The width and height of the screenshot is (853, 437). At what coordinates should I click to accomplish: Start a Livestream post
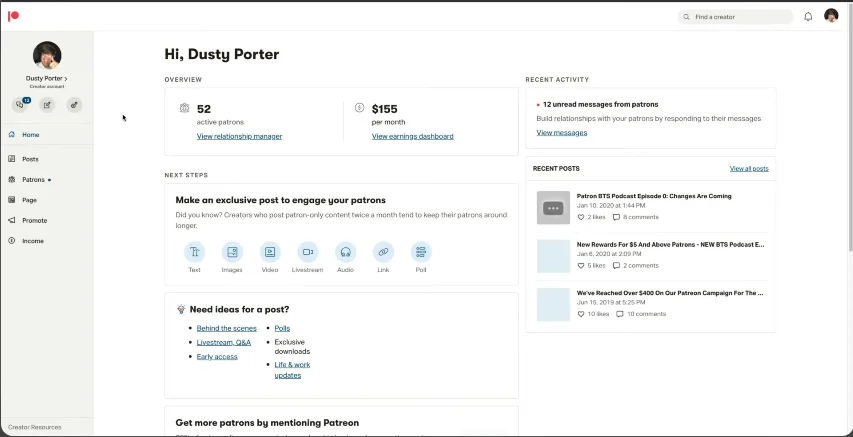[x=307, y=252]
